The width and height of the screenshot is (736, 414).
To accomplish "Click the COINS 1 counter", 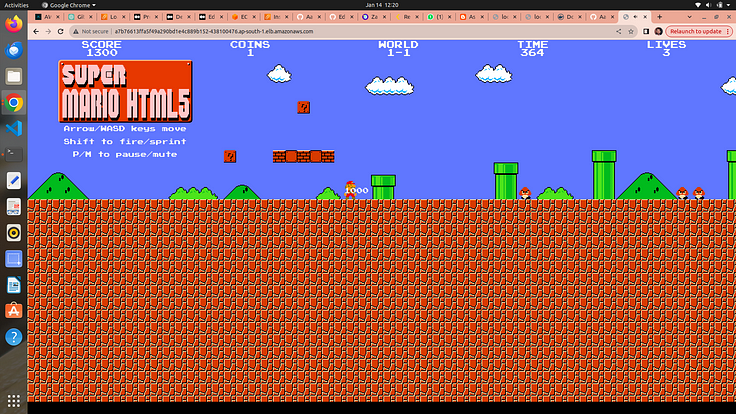I will click(x=250, y=48).
